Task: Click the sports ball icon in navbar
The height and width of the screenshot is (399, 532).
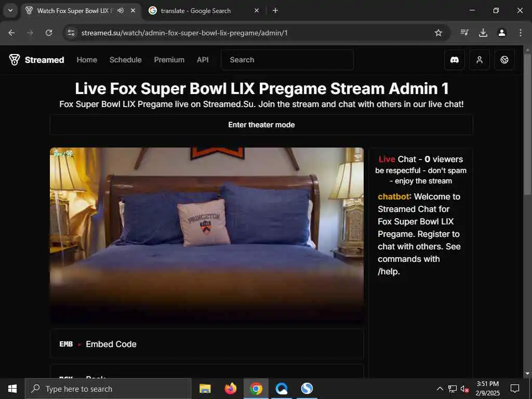Action: [x=504, y=60]
